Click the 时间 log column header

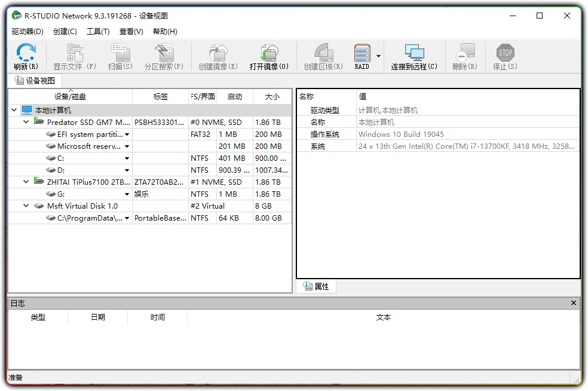point(158,317)
